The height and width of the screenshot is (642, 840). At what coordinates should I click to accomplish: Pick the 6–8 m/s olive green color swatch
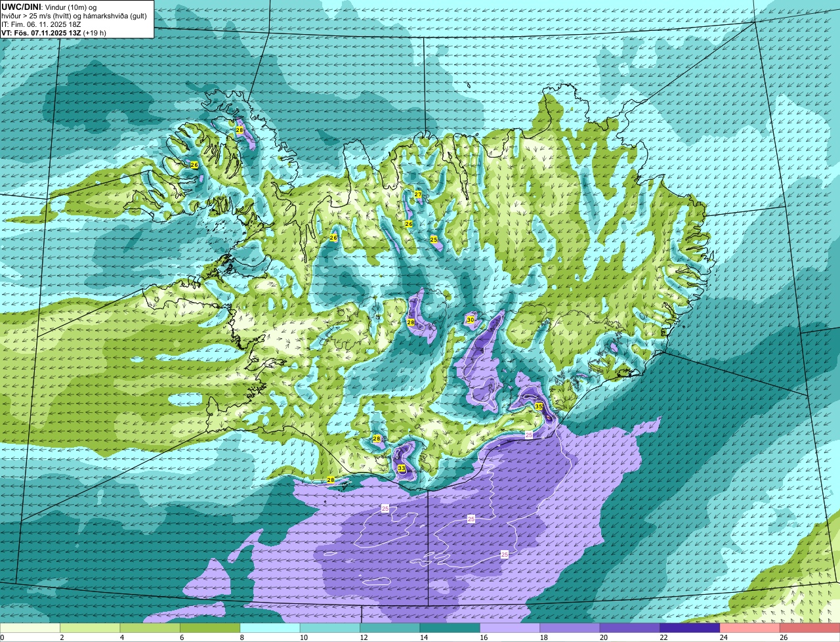[210, 628]
